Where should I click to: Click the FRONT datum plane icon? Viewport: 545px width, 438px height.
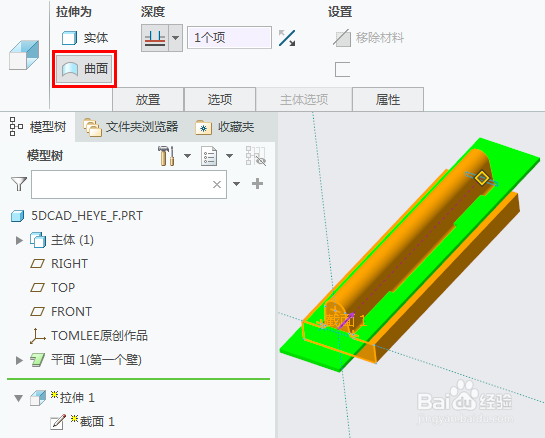pos(38,312)
